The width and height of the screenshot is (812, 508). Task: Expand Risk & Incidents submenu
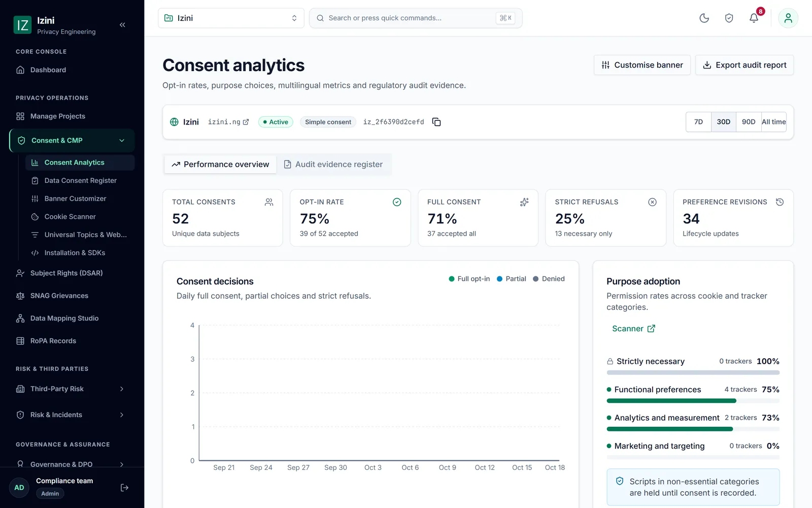[72, 415]
